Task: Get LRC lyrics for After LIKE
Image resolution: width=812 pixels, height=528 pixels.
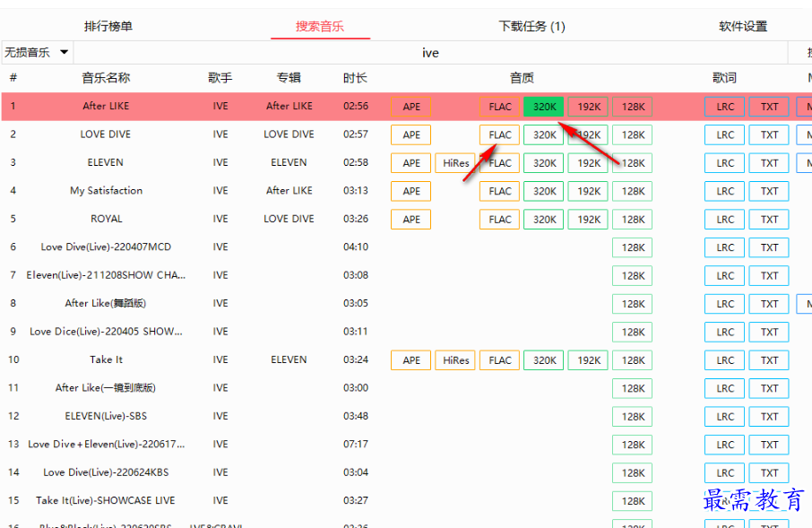Action: tap(725, 107)
